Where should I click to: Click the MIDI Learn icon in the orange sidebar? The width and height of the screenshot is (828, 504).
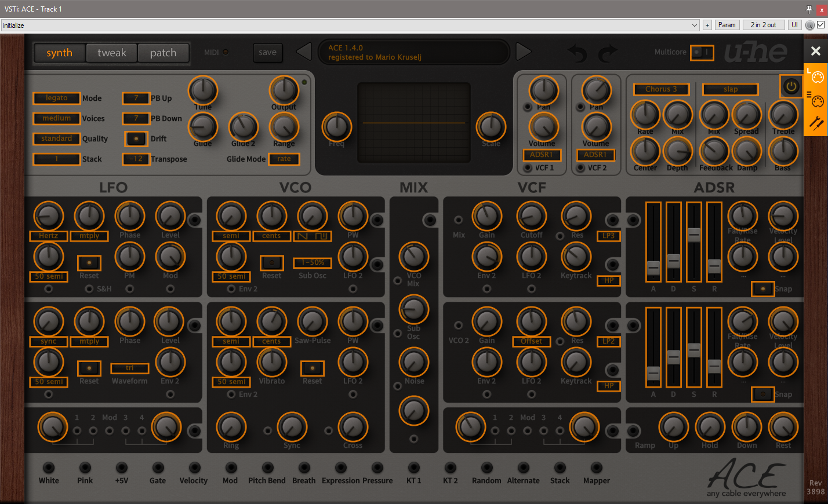click(818, 77)
